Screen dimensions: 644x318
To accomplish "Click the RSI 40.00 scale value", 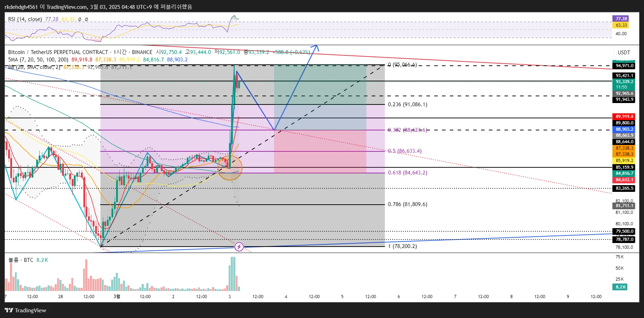I will tap(621, 34).
